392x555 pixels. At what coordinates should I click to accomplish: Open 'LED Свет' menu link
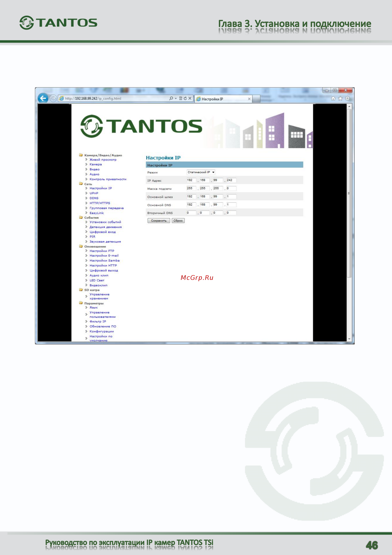tap(97, 280)
